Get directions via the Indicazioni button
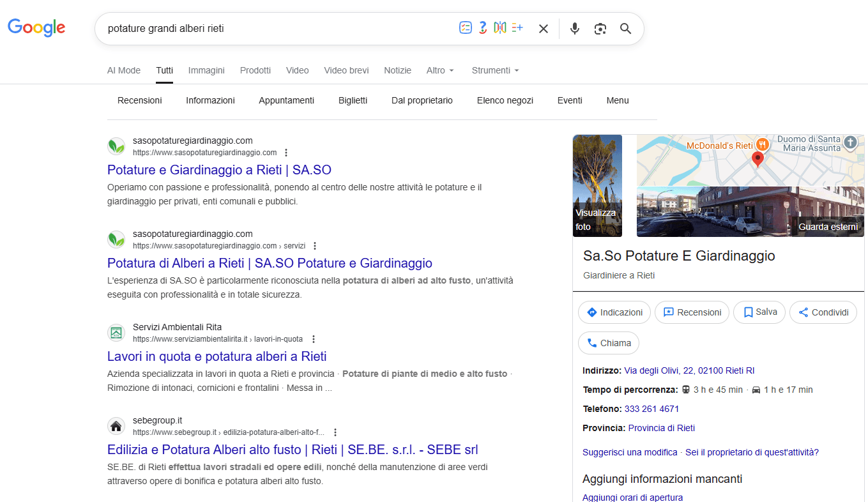The height and width of the screenshot is (502, 868). tap(614, 312)
